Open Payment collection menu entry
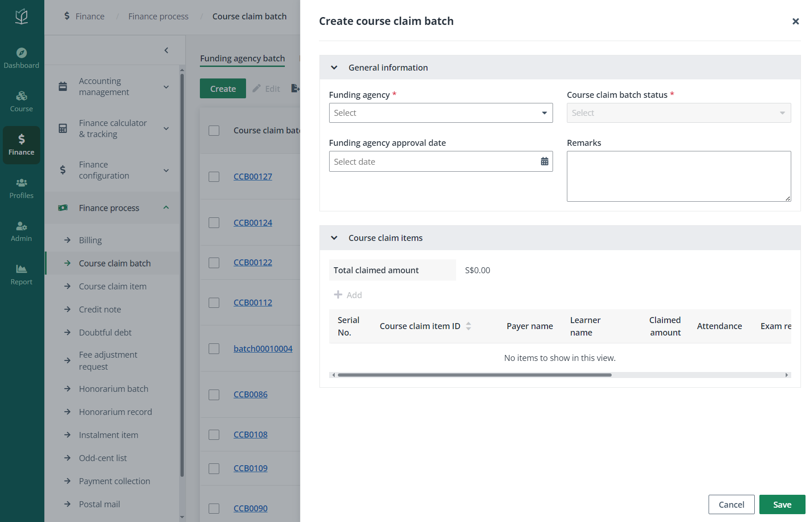This screenshot has width=812, height=522. coord(114,481)
